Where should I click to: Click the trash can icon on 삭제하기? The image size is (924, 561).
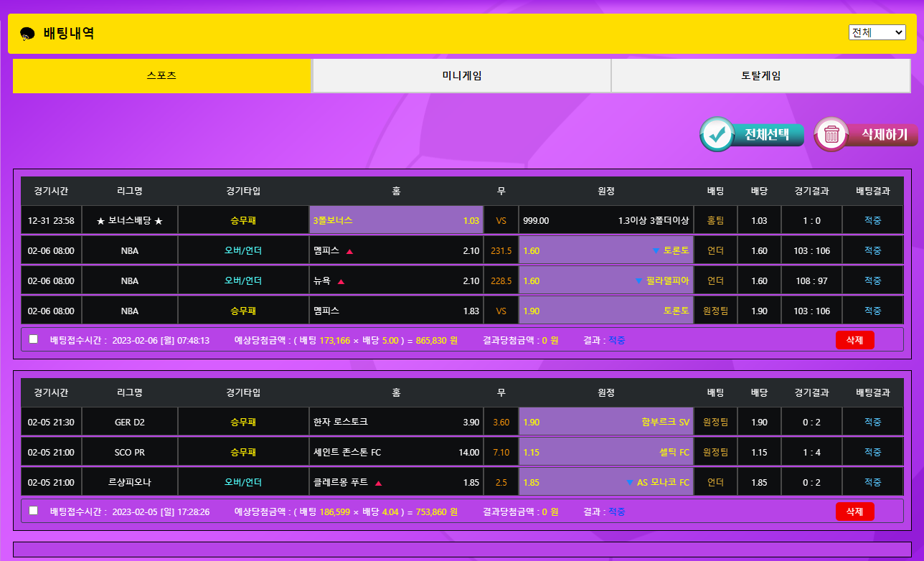(x=831, y=134)
